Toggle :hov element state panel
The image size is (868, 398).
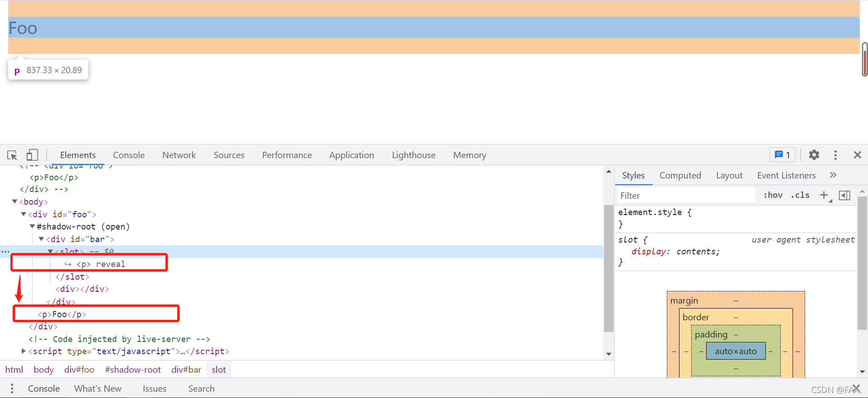[x=773, y=195]
